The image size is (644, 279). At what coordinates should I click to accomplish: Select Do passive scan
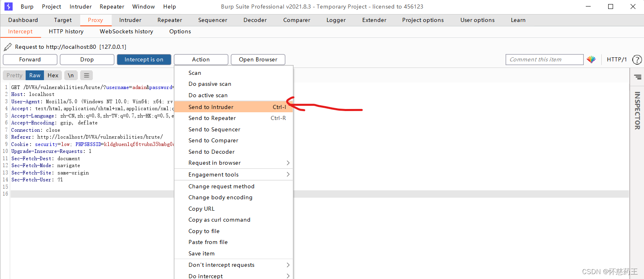click(x=234, y=84)
